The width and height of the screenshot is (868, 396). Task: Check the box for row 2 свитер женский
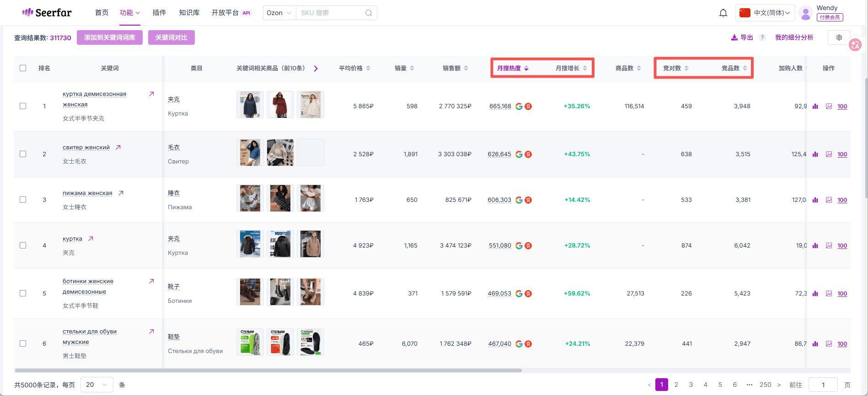coord(23,154)
